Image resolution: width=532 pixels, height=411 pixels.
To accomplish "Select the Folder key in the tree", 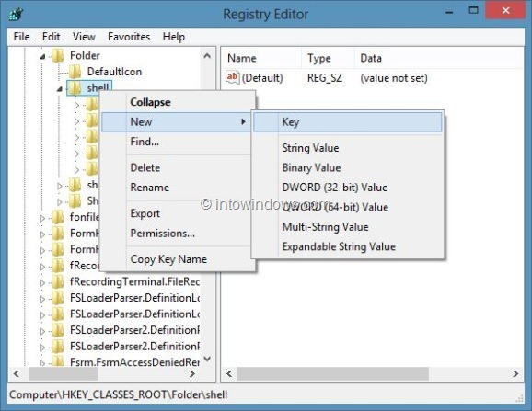I will pyautogui.click(x=85, y=55).
